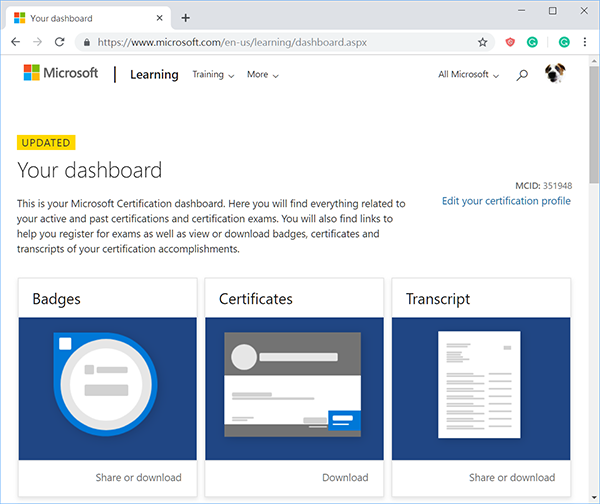Click the Learning navigation link
The image size is (600, 504).
[x=154, y=75]
